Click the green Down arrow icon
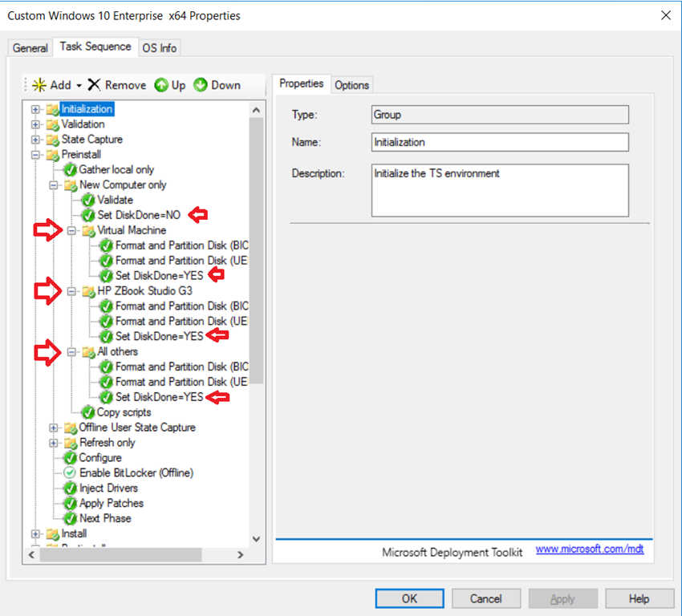 click(201, 85)
